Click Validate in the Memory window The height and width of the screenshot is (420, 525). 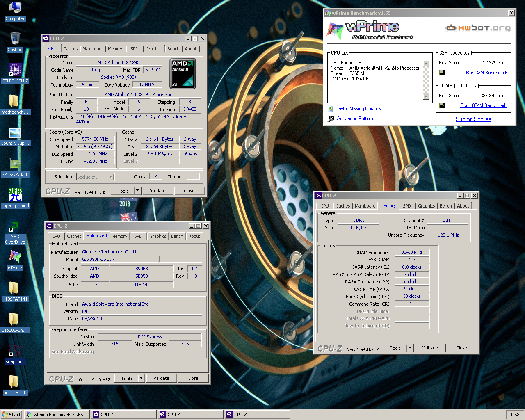[x=430, y=348]
